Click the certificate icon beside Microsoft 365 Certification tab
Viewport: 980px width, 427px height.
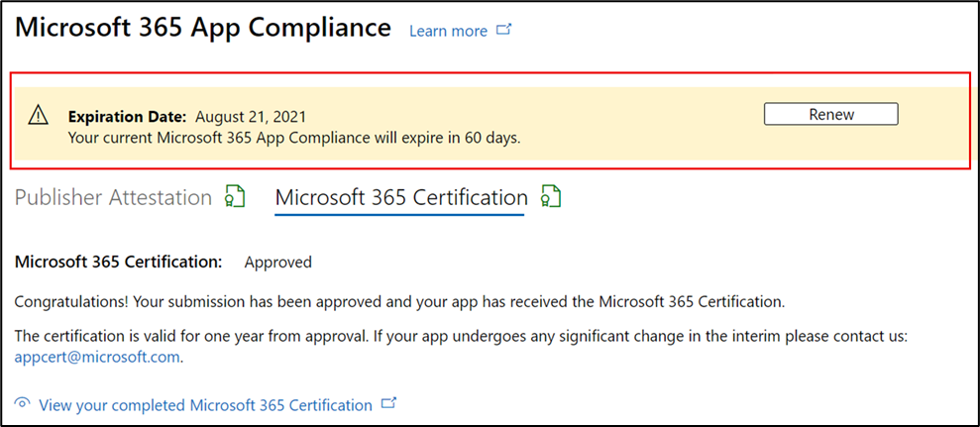click(x=551, y=197)
